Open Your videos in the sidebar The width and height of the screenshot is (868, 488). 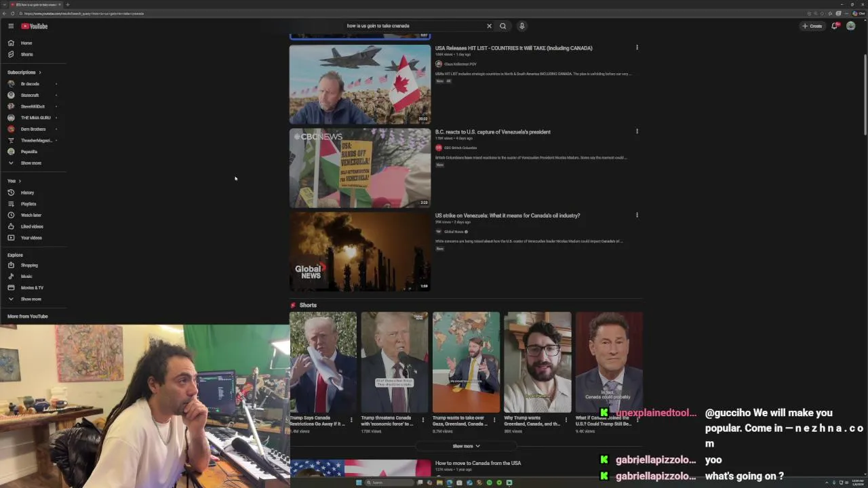33,238
